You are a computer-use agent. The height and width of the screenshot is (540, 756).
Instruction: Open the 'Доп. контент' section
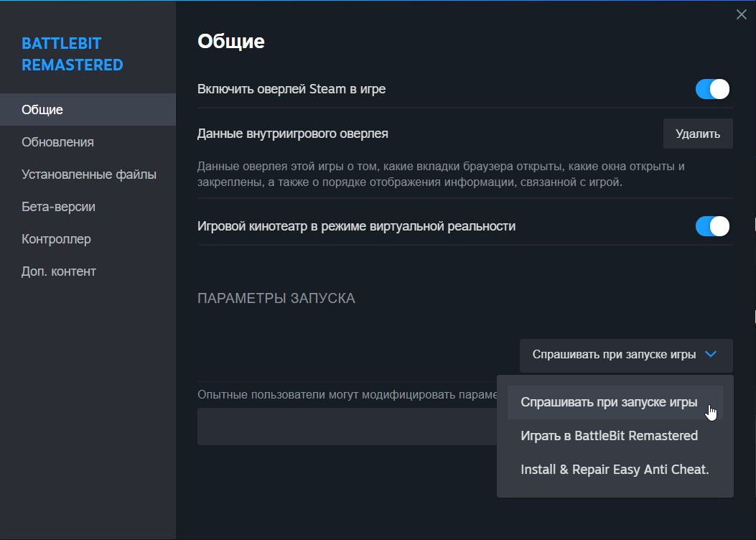58,271
